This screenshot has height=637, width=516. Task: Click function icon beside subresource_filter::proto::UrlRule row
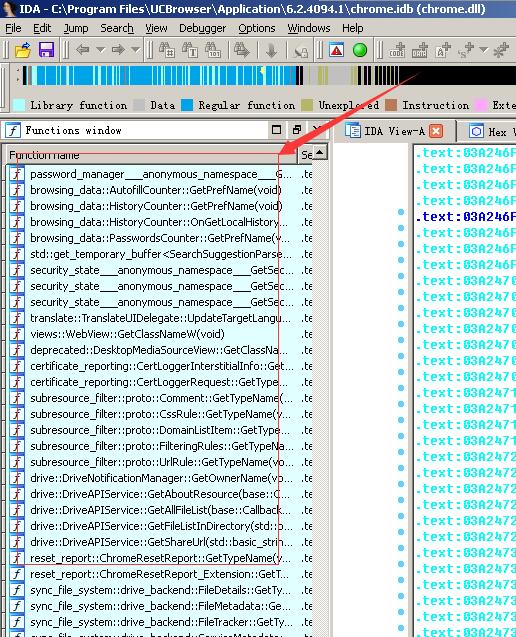click(17, 462)
